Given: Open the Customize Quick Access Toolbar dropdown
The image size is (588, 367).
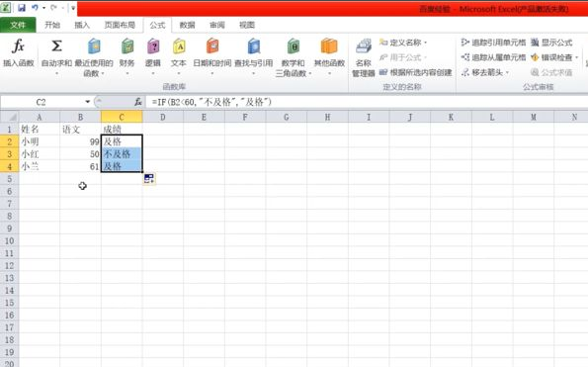Looking at the screenshot, I should coord(73,8).
